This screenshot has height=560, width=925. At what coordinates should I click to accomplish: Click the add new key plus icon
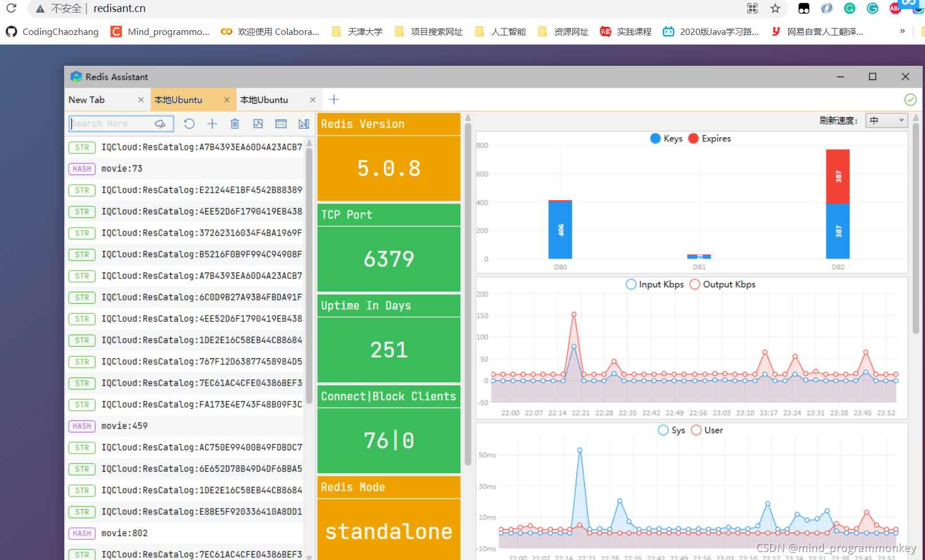tap(212, 124)
